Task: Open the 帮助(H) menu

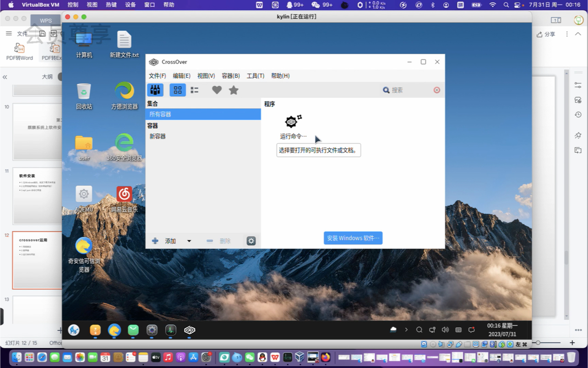Action: [x=280, y=76]
